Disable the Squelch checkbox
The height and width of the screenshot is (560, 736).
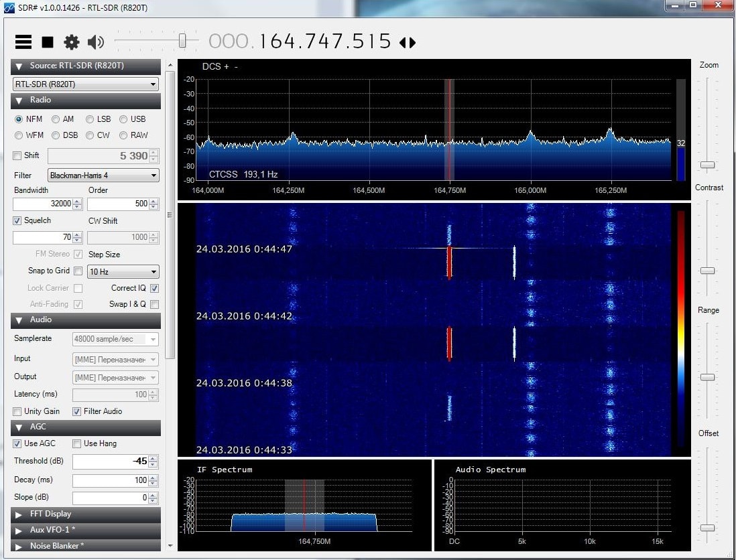pos(17,220)
